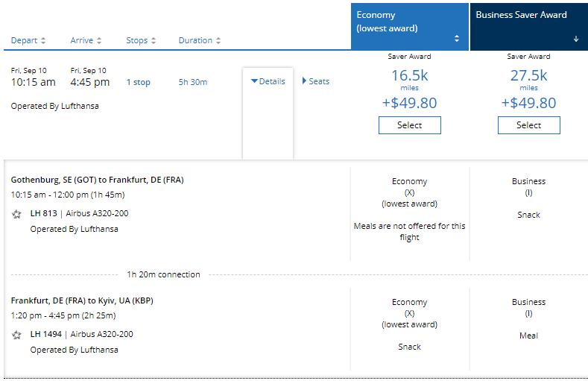Screen dimensions: 588x381
Task: Click the sort arrows beside Duration
Action: (218, 41)
